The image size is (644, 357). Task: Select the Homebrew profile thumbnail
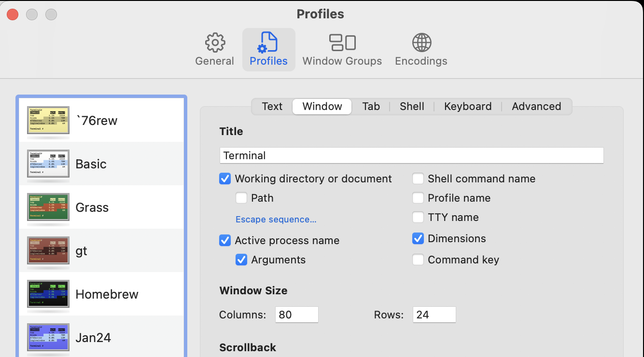point(48,294)
